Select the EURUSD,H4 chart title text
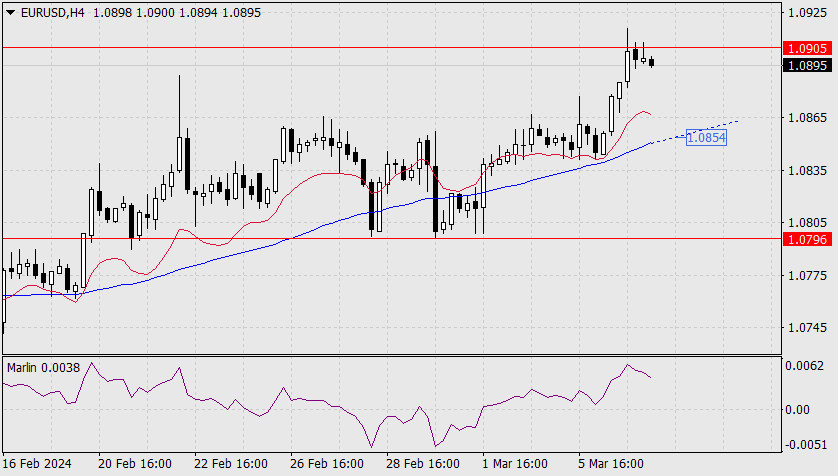 52,13
